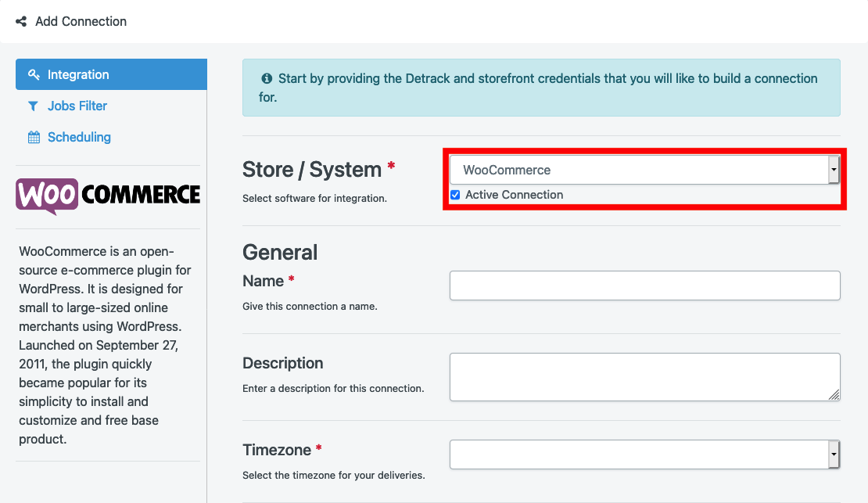Click the key icon in Integration tab
The width and height of the screenshot is (868, 503).
(x=34, y=75)
